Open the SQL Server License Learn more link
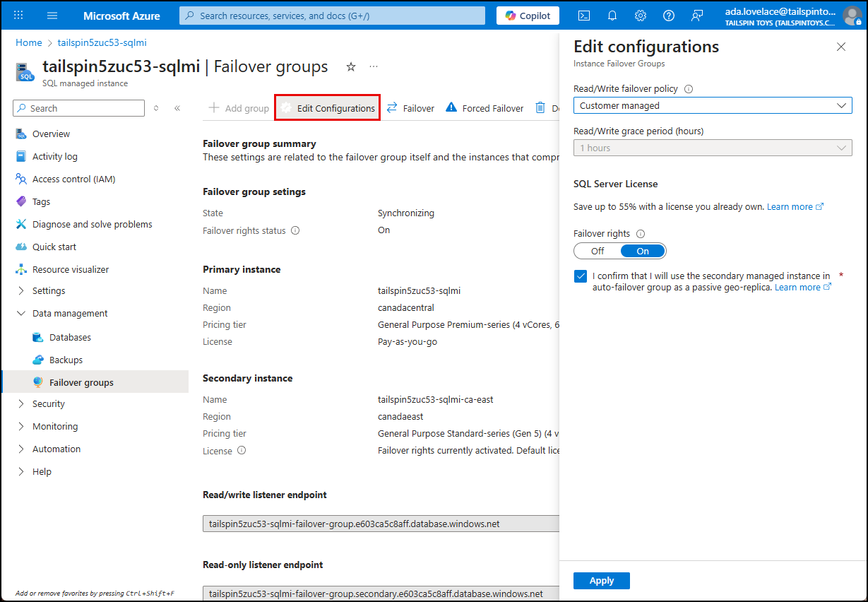868x602 pixels. click(x=790, y=206)
